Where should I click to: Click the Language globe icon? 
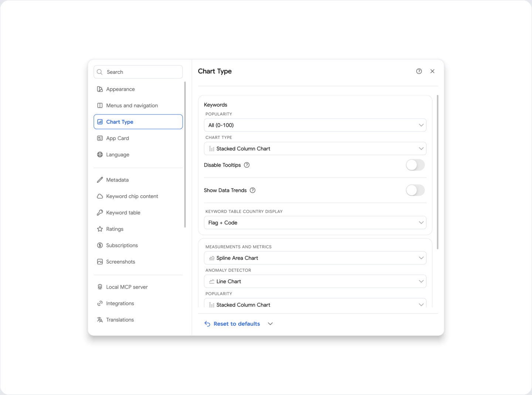(x=100, y=155)
